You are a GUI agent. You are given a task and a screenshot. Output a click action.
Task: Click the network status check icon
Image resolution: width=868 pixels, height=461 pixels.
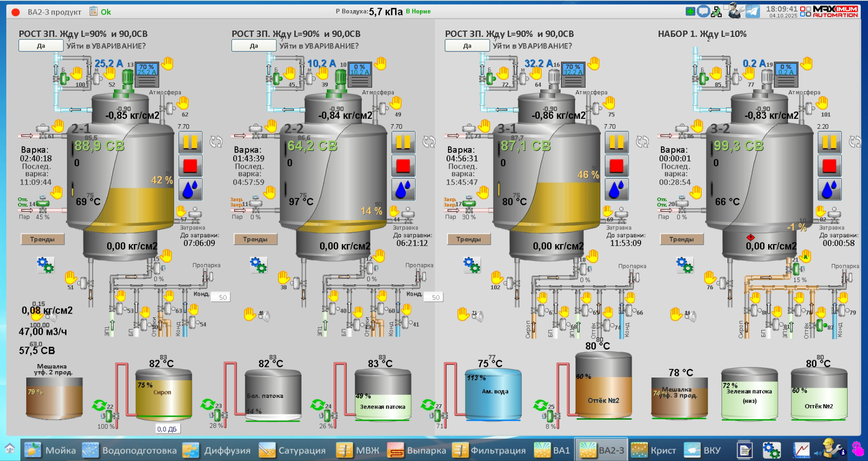coord(716,12)
